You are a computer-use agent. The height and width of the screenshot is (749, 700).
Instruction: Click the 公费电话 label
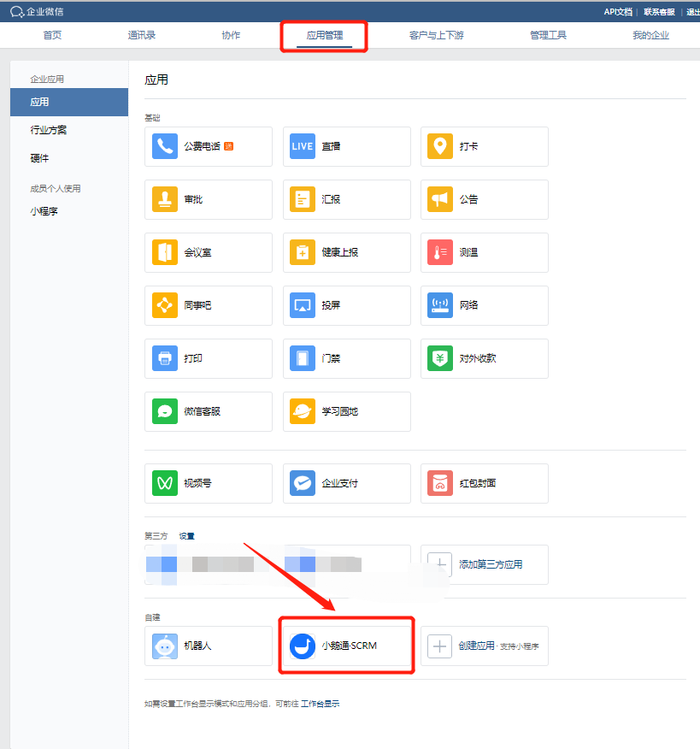202,146
